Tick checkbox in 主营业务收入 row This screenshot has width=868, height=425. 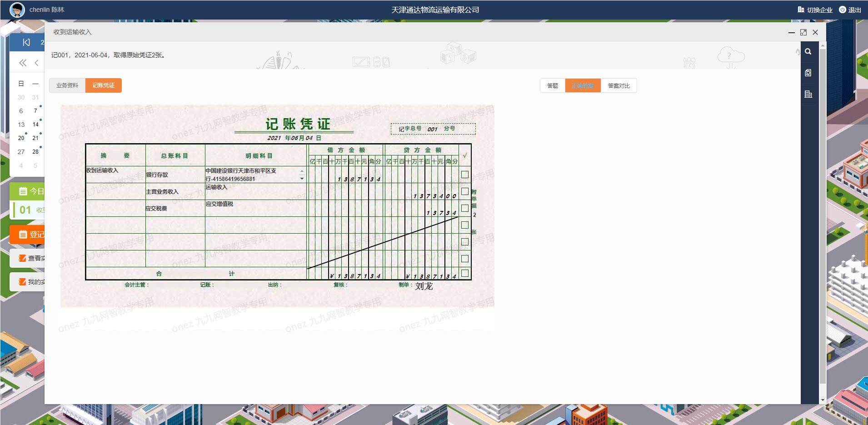coord(465,191)
